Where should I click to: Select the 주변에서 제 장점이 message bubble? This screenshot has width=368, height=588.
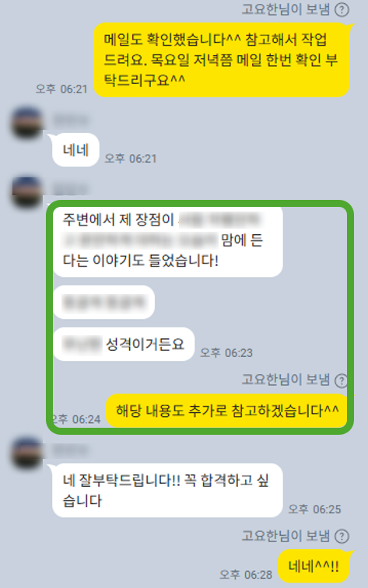point(168,240)
